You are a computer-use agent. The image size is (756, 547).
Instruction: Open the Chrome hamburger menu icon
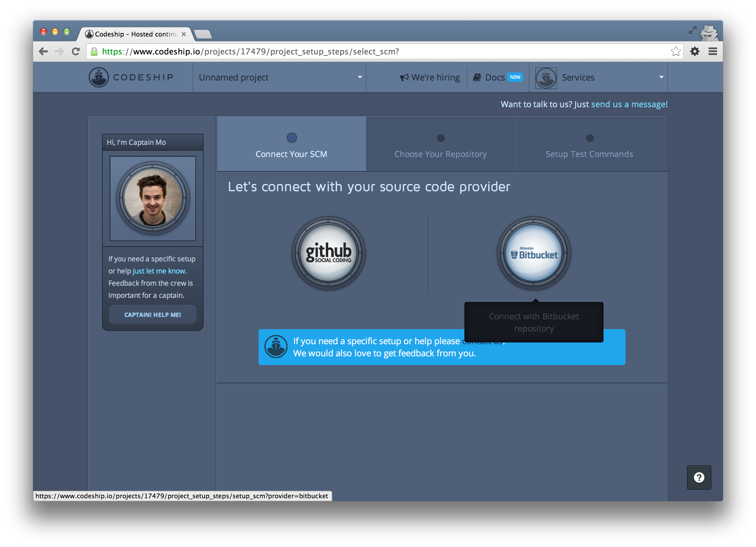[713, 51]
